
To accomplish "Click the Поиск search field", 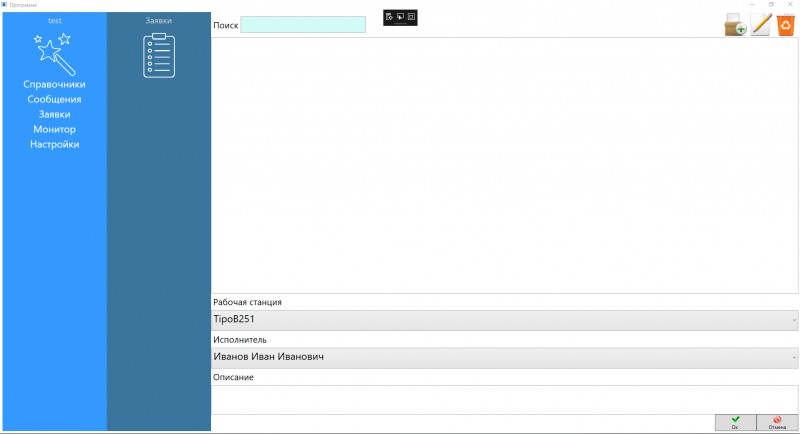I will click(x=303, y=24).
